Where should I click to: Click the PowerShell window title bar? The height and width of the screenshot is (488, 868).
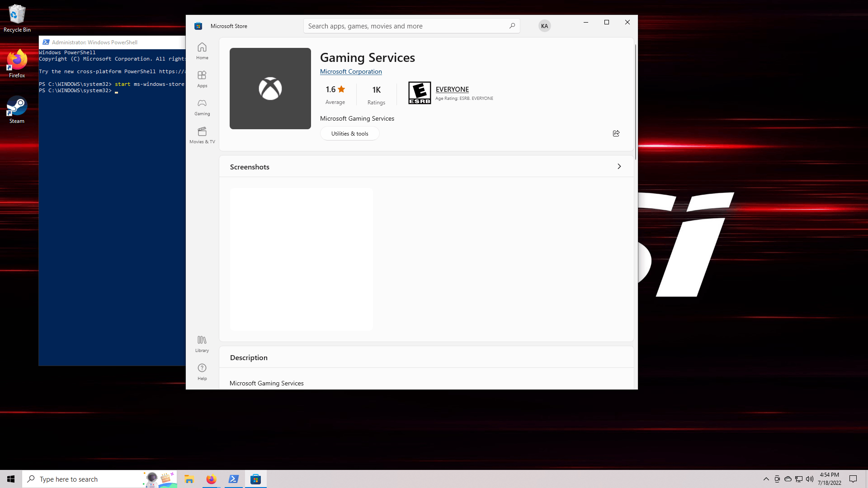(112, 42)
